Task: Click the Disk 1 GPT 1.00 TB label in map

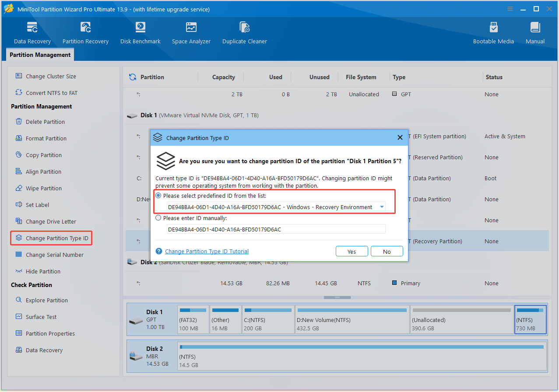Action: coord(152,320)
